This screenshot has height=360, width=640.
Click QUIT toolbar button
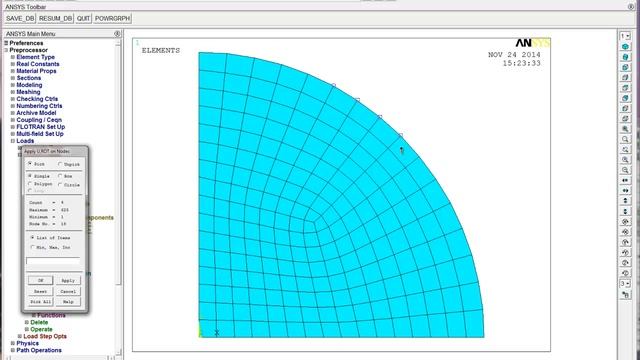[83, 18]
